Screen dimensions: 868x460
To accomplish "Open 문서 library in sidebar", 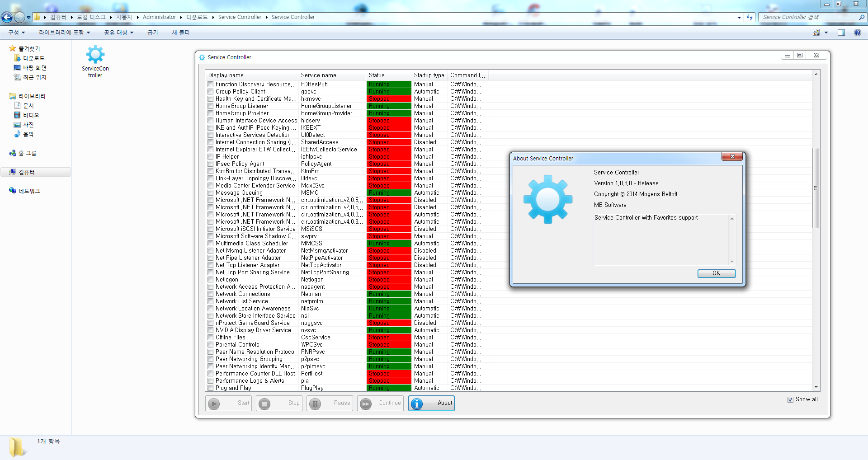I will click(24, 105).
